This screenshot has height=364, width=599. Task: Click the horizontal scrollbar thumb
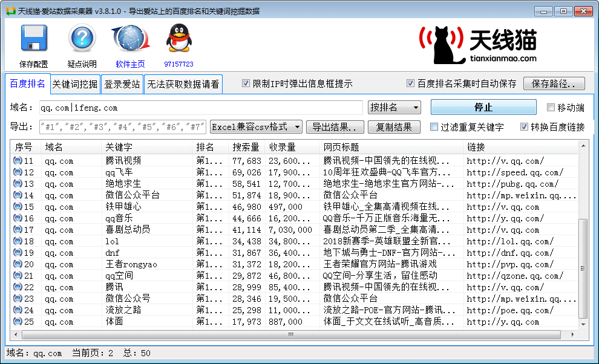[x=291, y=334]
